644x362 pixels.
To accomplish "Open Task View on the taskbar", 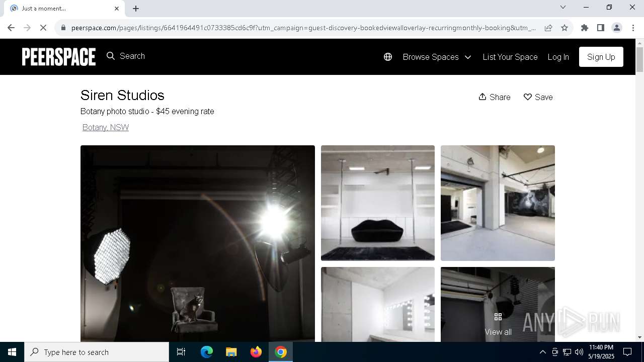I will pyautogui.click(x=181, y=352).
